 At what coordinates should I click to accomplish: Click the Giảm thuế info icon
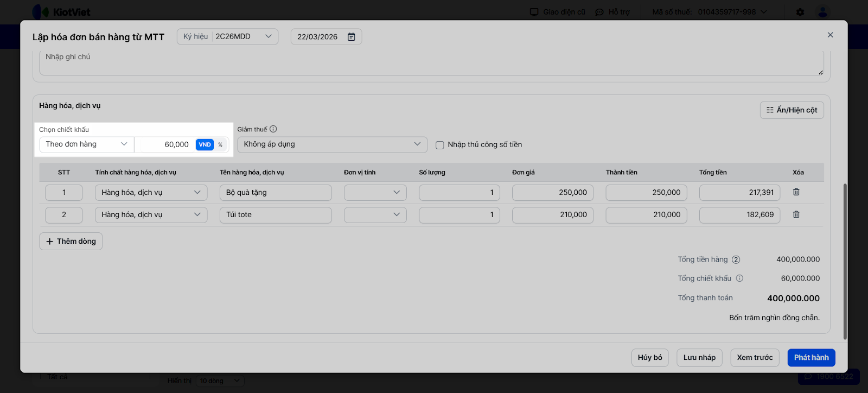[x=273, y=129]
